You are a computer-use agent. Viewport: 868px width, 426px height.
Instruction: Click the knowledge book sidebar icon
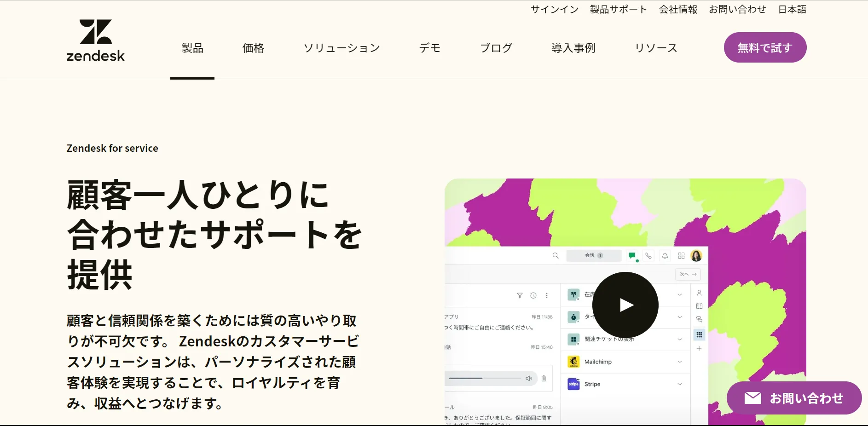(x=699, y=306)
